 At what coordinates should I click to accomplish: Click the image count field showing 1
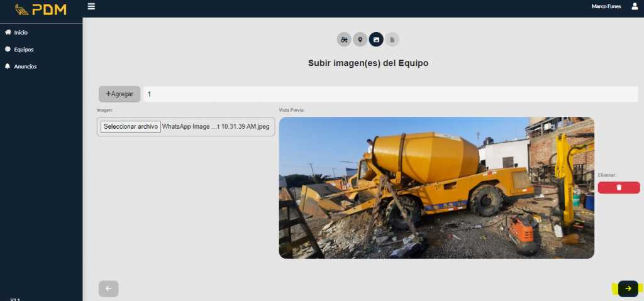pyautogui.click(x=390, y=94)
